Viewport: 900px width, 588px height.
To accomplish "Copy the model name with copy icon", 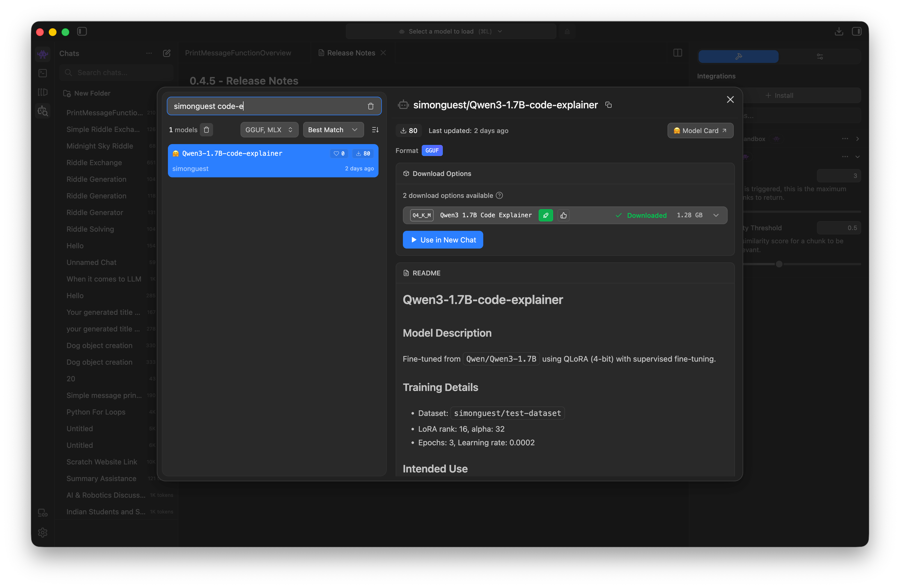I will tap(608, 105).
